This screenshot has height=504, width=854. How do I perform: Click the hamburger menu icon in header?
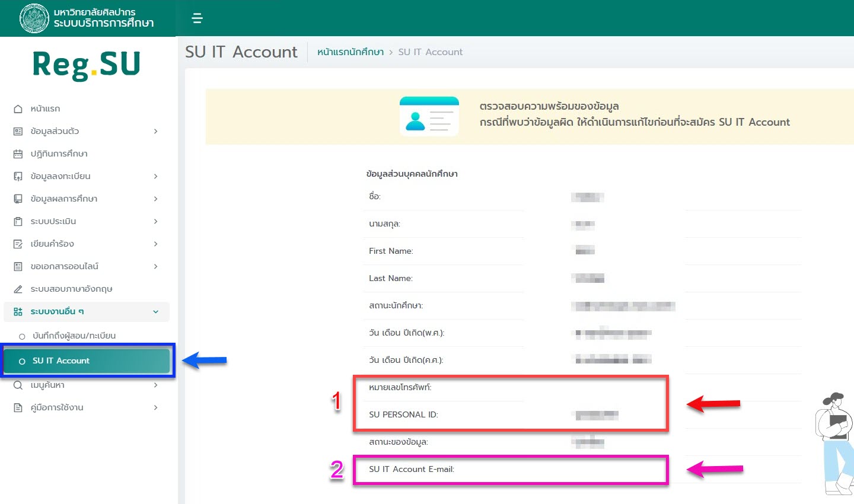tap(197, 18)
